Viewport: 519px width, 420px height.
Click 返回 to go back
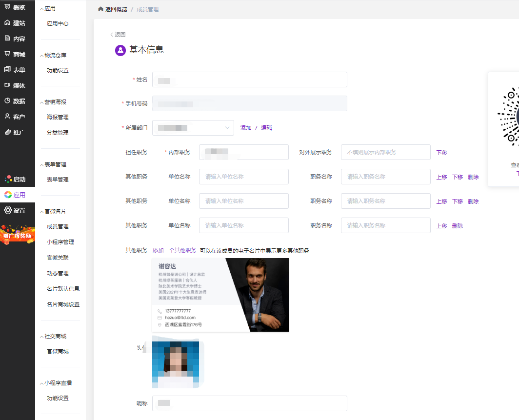[x=118, y=35]
